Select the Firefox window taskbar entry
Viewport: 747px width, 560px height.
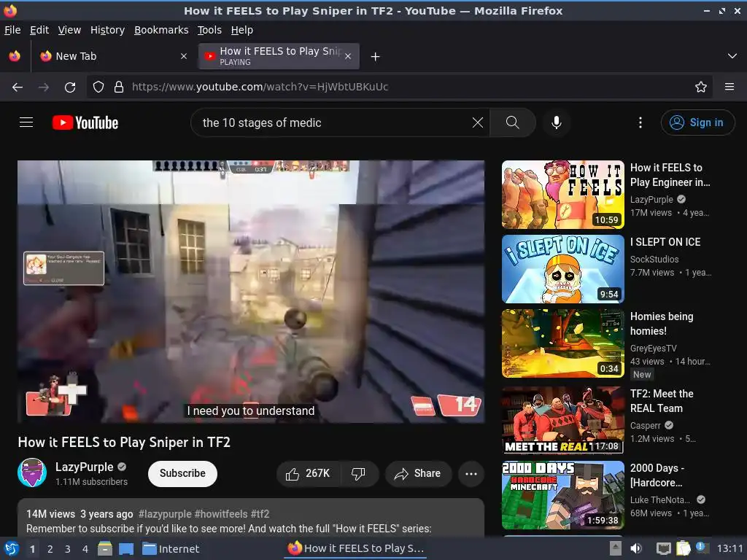(355, 548)
